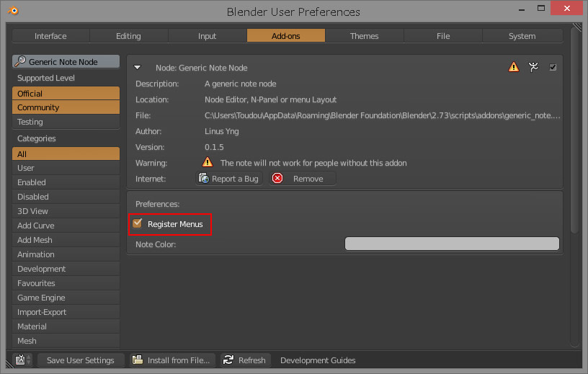The image size is (588, 374).
Task: Maximize the Blender User Preferences window
Action: (540, 8)
